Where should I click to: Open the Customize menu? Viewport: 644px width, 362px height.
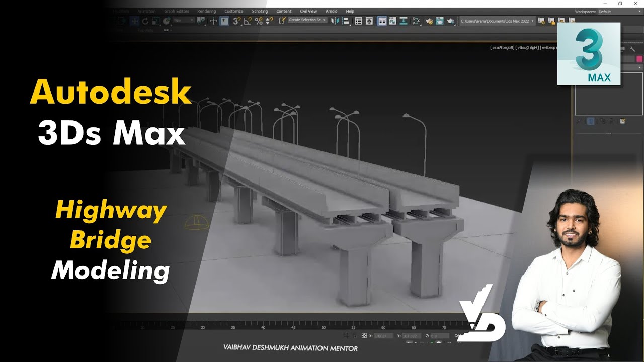(233, 11)
